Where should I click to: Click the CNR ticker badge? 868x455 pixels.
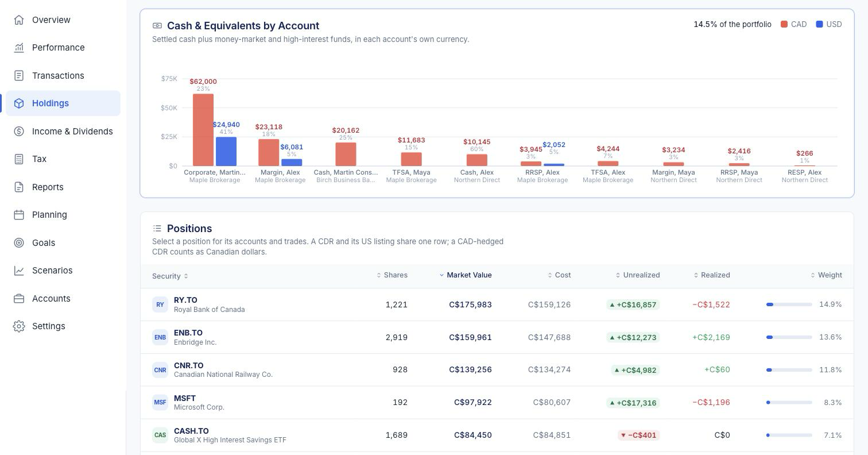160,370
